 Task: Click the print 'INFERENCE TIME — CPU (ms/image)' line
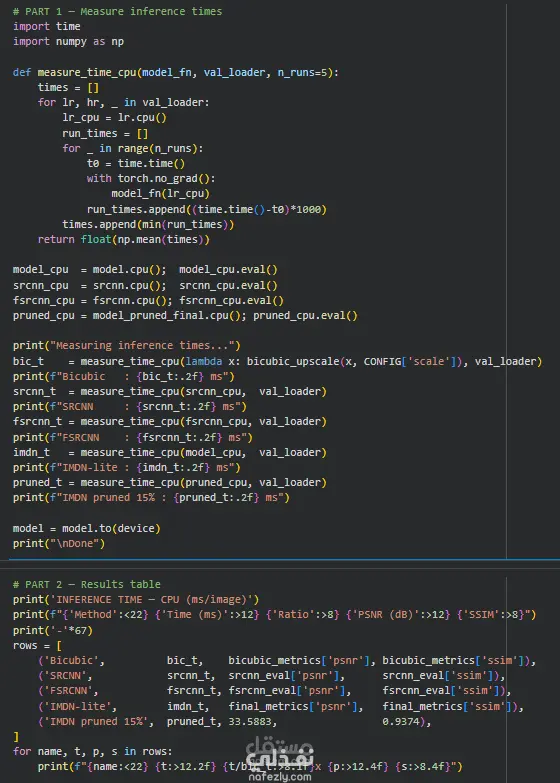tap(135, 599)
